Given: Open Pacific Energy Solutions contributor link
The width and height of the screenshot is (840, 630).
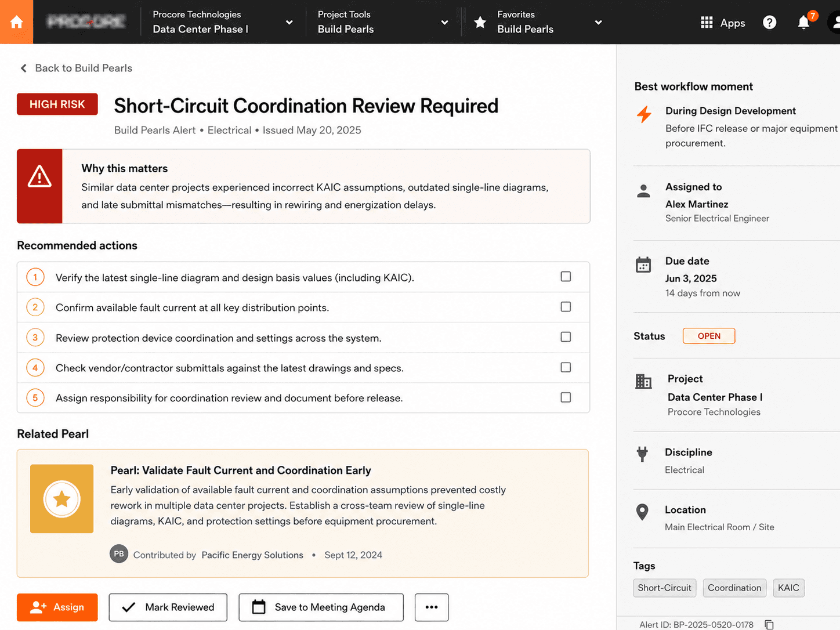Looking at the screenshot, I should click(252, 555).
